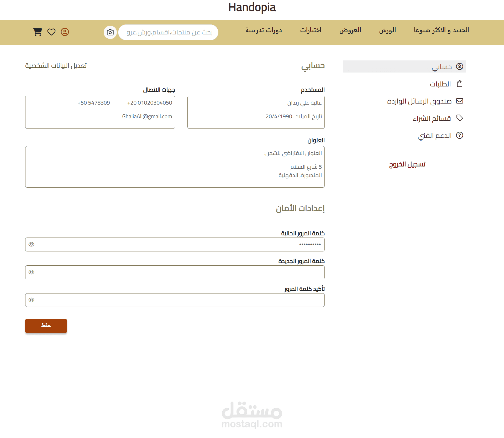Image resolution: width=504 pixels, height=438 pixels.
Task: Click the envelope inbox icon in sidebar
Action: tap(459, 101)
